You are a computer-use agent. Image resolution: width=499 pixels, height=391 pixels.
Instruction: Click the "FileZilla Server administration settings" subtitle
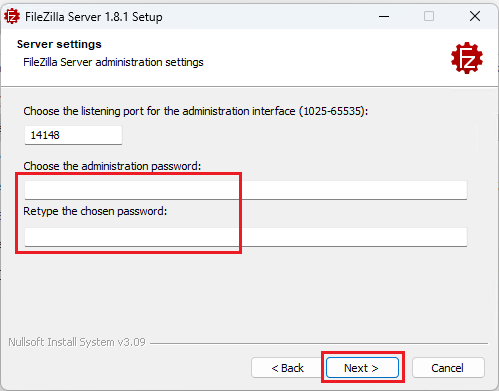[113, 62]
